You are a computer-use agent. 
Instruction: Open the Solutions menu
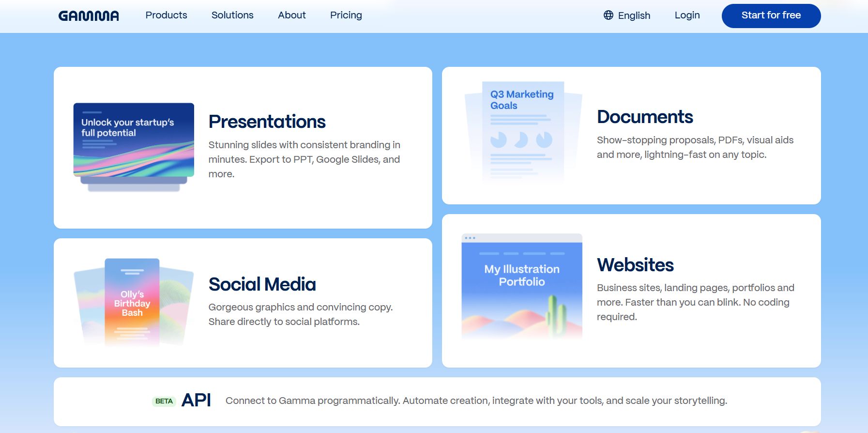[232, 15]
